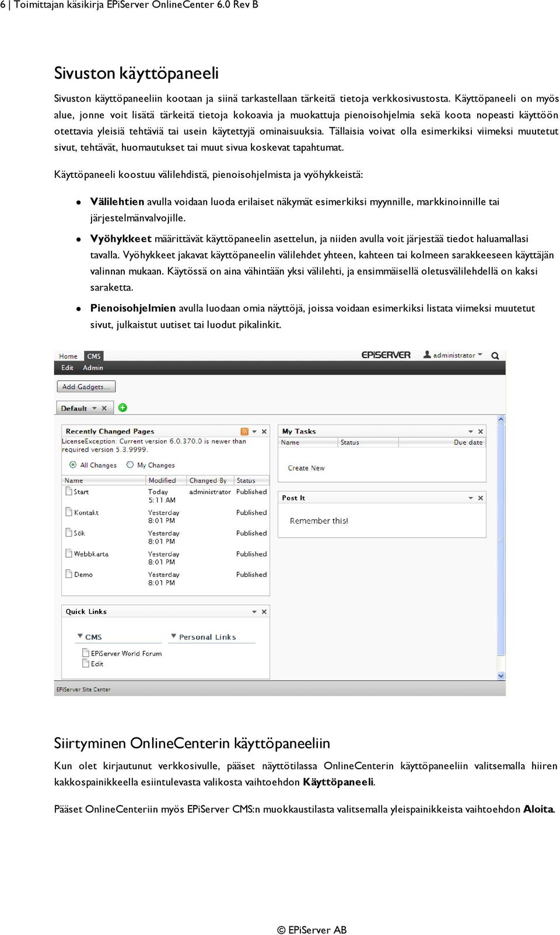Close the Recently Changed Pages gadget
Image resolution: width=560 pixels, height=935 pixels.
click(x=264, y=432)
